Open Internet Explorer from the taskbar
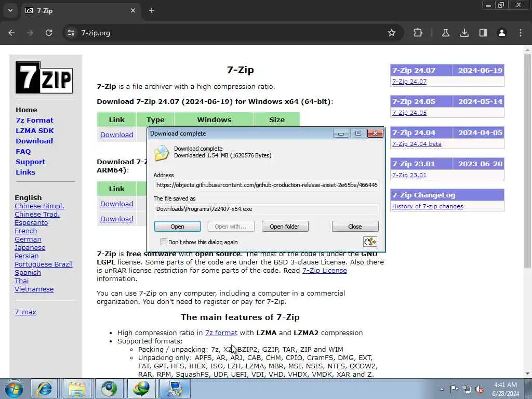The width and height of the screenshot is (532, 399). click(45, 389)
